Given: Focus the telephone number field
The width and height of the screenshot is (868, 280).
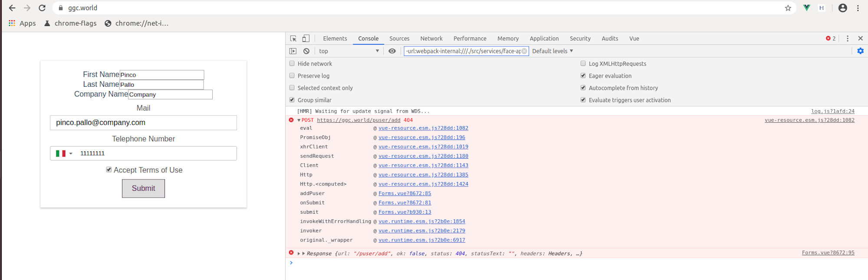Looking at the screenshot, I should pos(157,153).
